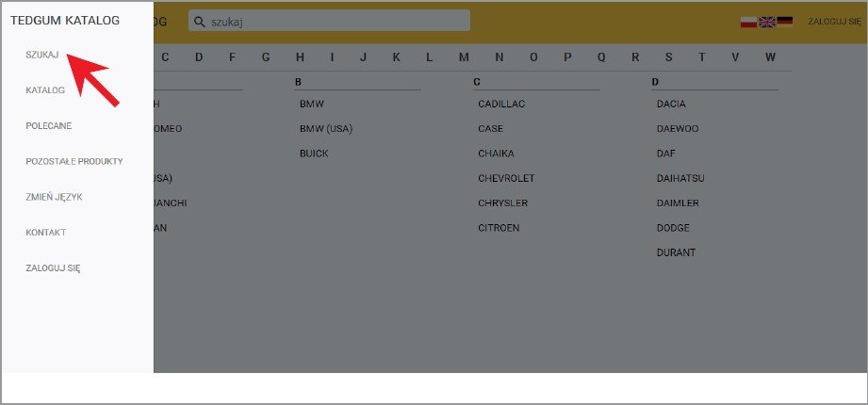Screen dimensions: 868x405
Task: Jump to letter L in alphabet bar
Action: click(x=429, y=57)
